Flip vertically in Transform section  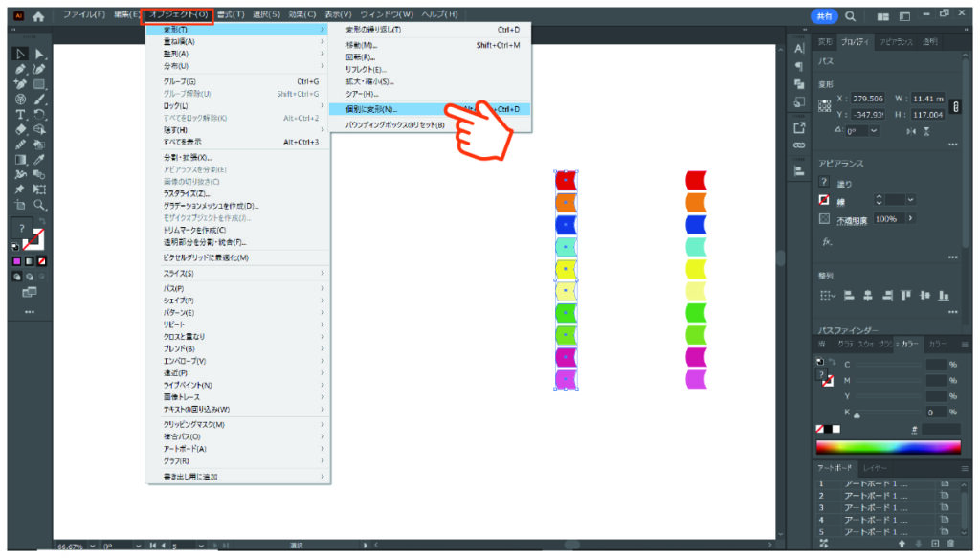coord(926,131)
